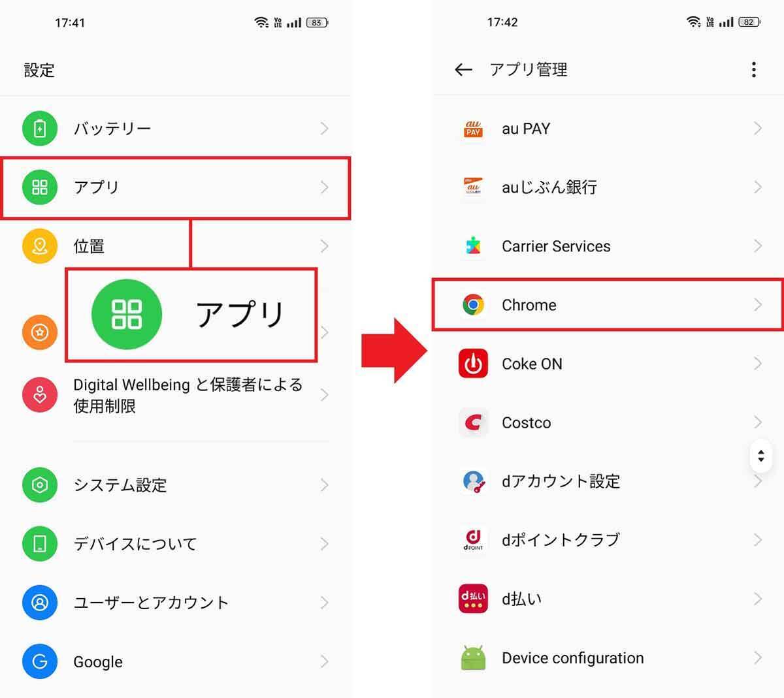Tap the Coke ON app icon
Screen dimensions: 784x698
tap(473, 364)
